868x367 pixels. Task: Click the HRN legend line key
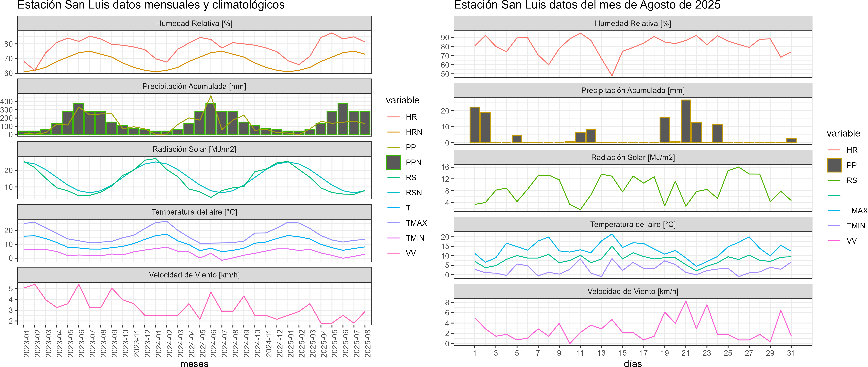click(x=393, y=132)
